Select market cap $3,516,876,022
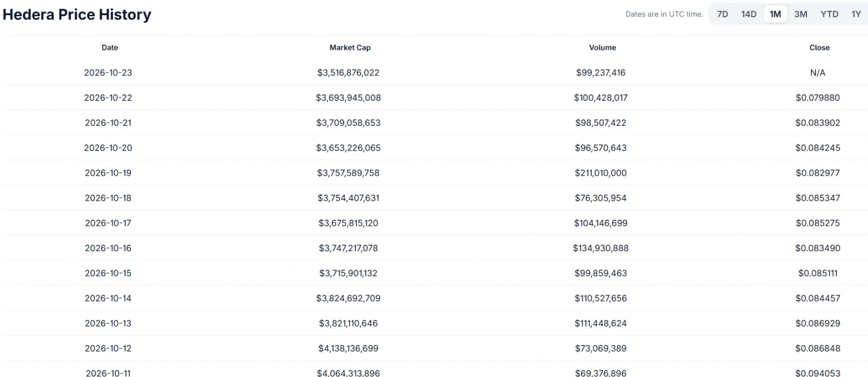Viewport: 868px width, 377px height. [x=348, y=73]
